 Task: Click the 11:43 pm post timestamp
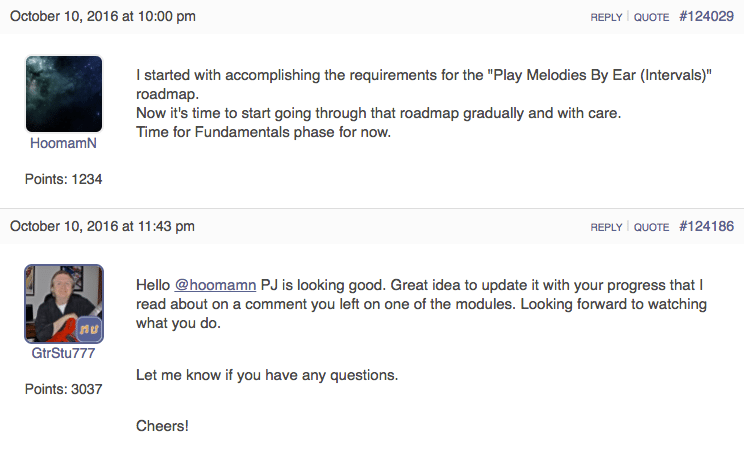[102, 226]
